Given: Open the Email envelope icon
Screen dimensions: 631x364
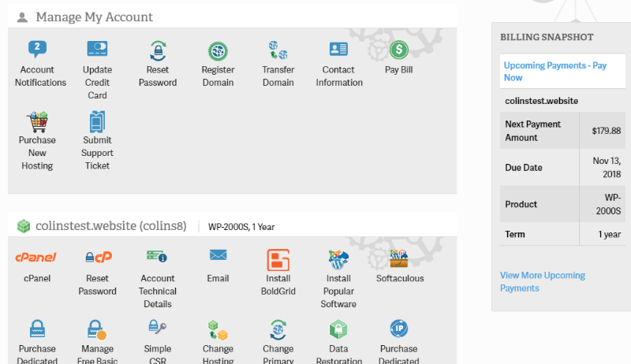Looking at the screenshot, I should [218, 254].
